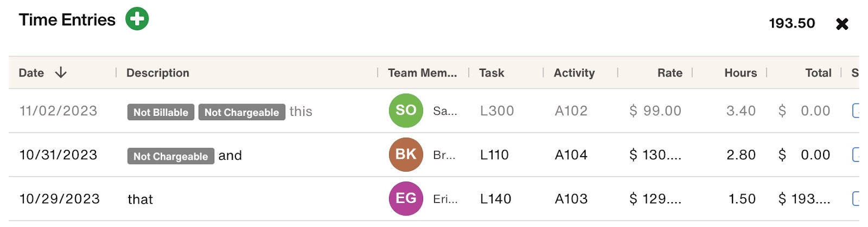The width and height of the screenshot is (868, 227).
Task: Tick the checkbox on the 10/29/2023 row
Action: coord(856,198)
